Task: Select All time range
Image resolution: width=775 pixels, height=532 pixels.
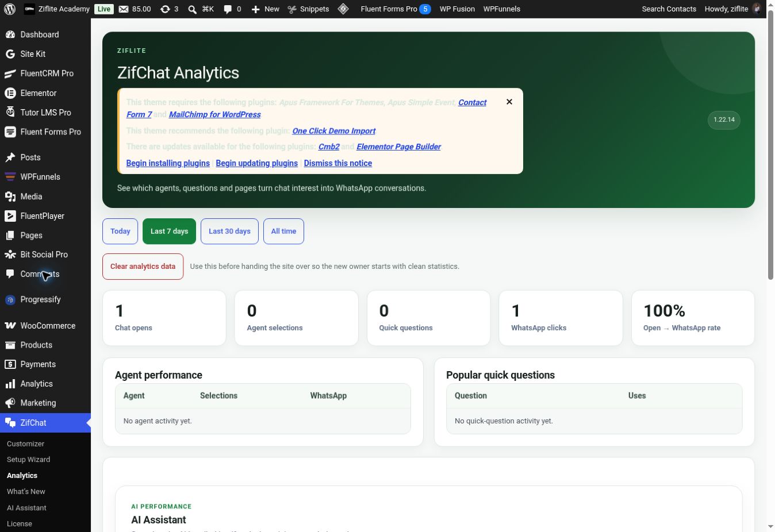Action: [x=283, y=232]
